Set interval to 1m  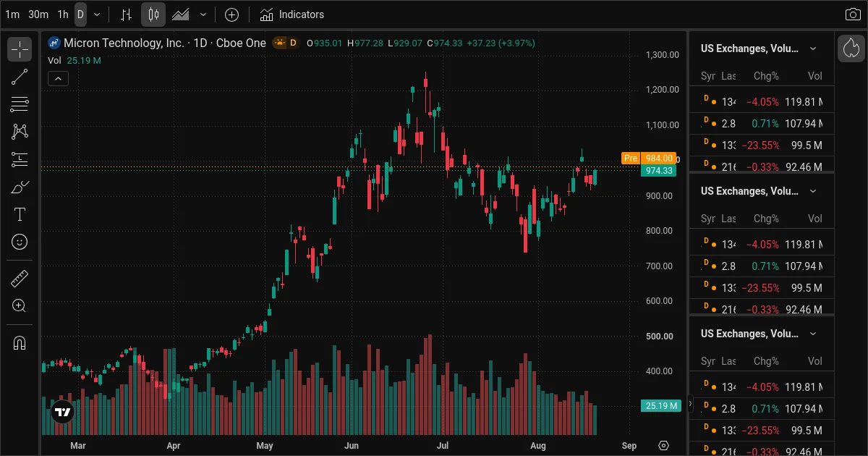click(12, 14)
